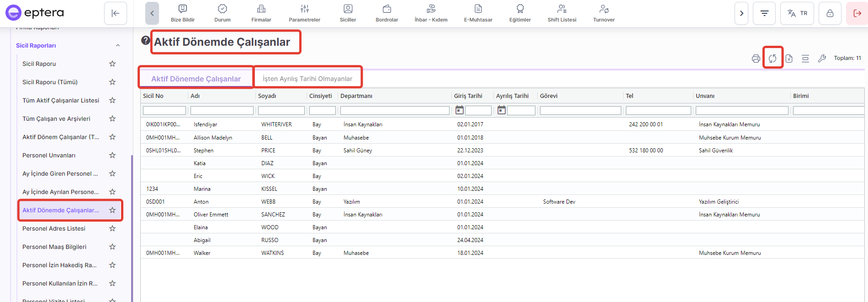Open Bordrolar from the top toolbar
The width and height of the screenshot is (868, 302).
click(386, 13)
